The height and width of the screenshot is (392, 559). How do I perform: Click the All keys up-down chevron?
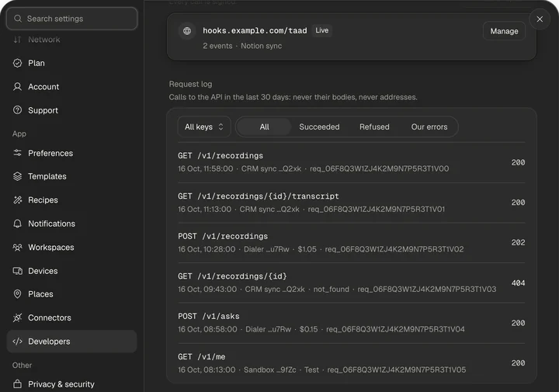point(220,127)
